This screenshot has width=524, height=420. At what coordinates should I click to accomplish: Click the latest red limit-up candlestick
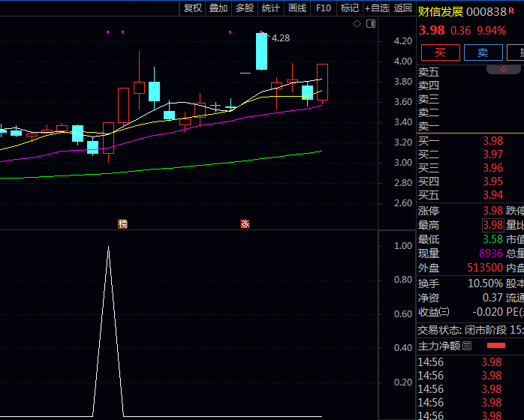click(x=322, y=82)
